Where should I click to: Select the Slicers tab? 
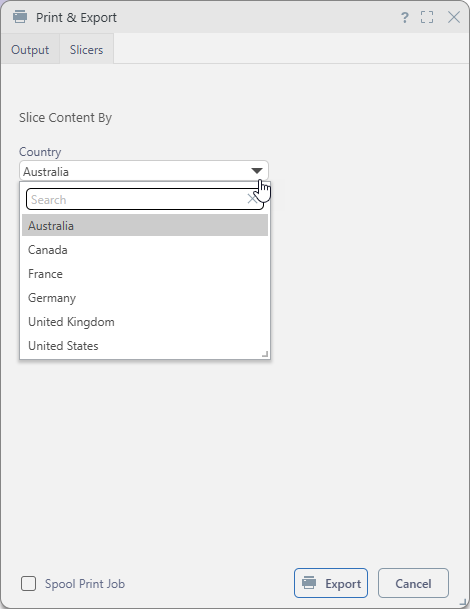click(86, 50)
